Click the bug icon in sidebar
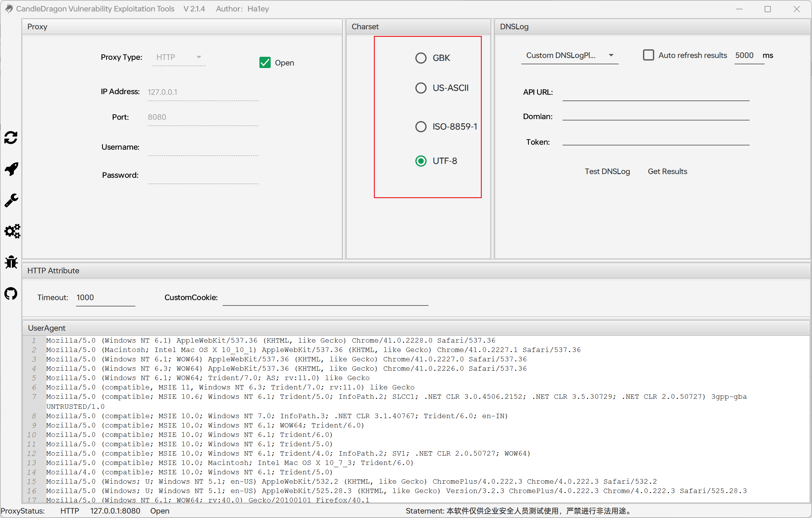This screenshot has width=812, height=518. (11, 262)
